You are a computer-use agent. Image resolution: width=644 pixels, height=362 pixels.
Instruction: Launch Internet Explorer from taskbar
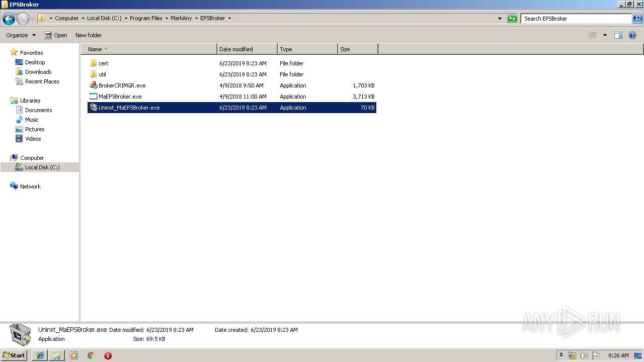point(40,355)
